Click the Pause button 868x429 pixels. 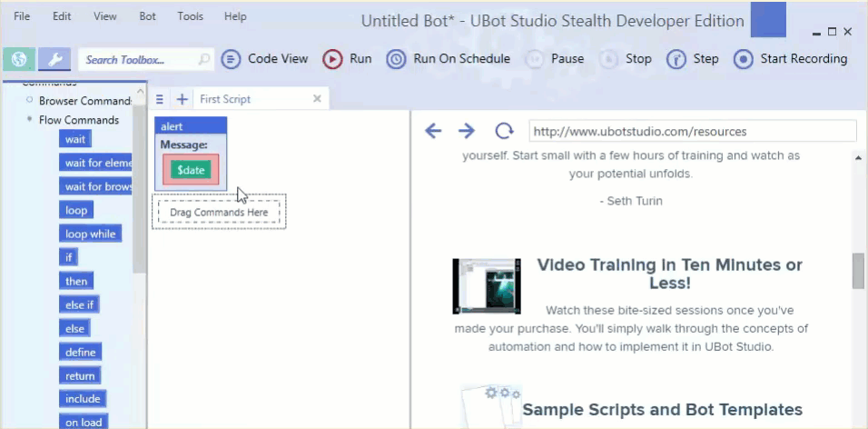click(x=555, y=59)
